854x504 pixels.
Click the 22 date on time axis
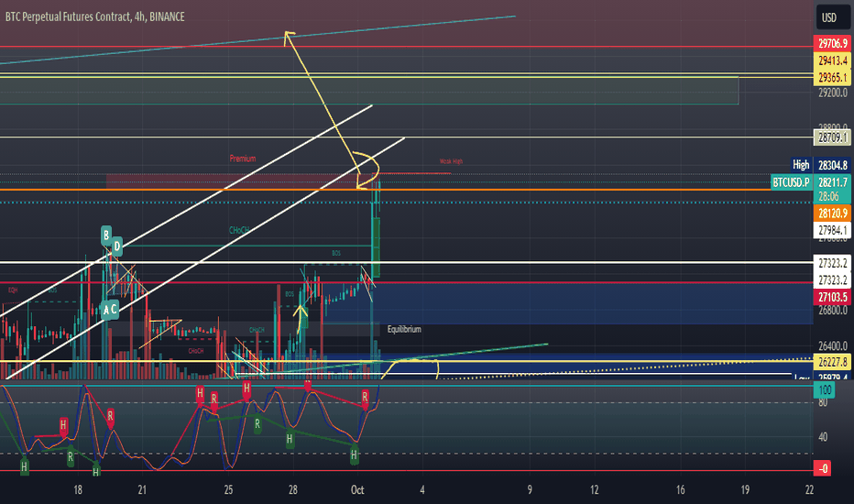[x=809, y=489]
